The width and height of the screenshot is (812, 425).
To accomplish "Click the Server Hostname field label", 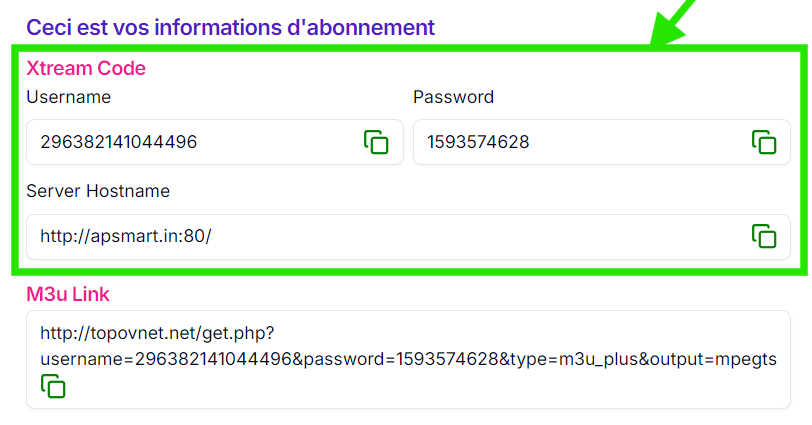I will pos(98,191).
